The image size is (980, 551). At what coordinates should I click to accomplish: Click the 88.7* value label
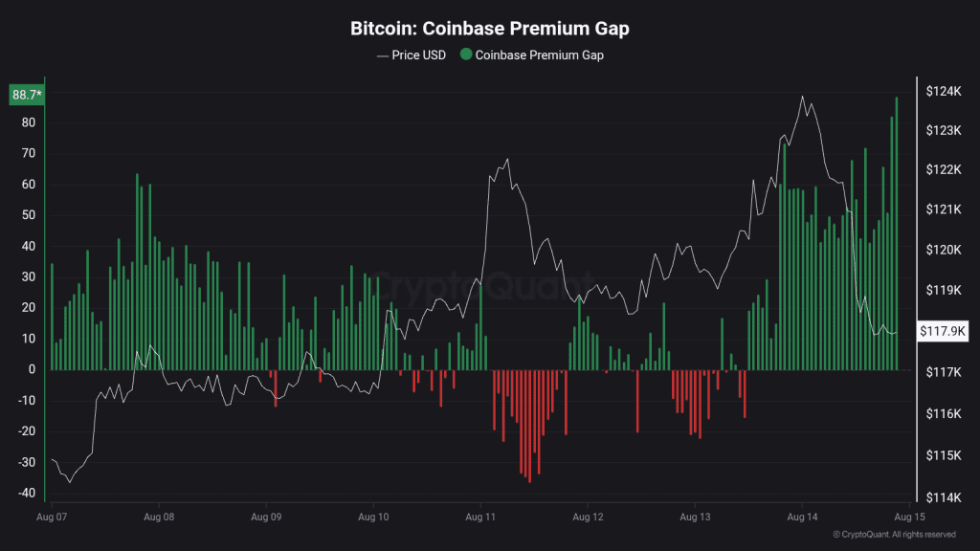point(27,95)
